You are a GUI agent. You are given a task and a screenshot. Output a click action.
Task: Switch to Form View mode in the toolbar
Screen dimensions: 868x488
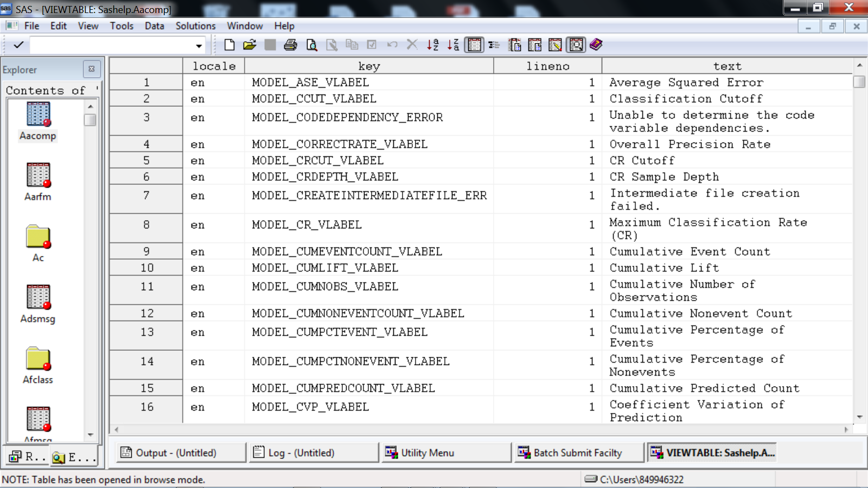point(494,45)
